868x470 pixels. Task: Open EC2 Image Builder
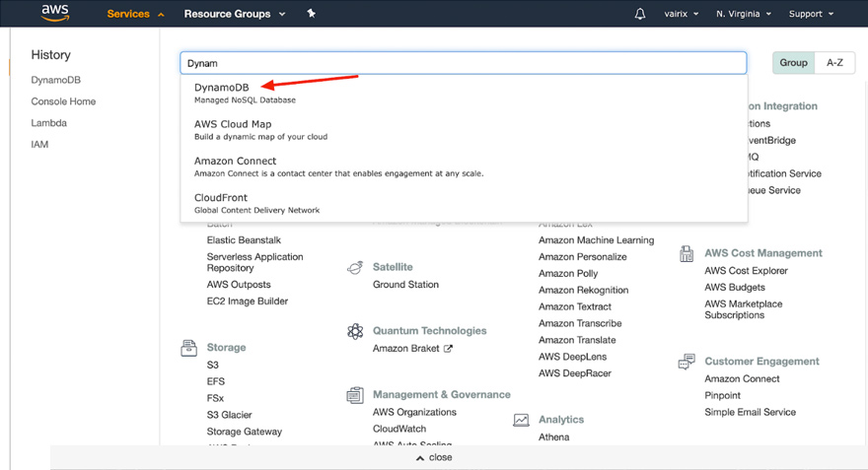pos(248,302)
